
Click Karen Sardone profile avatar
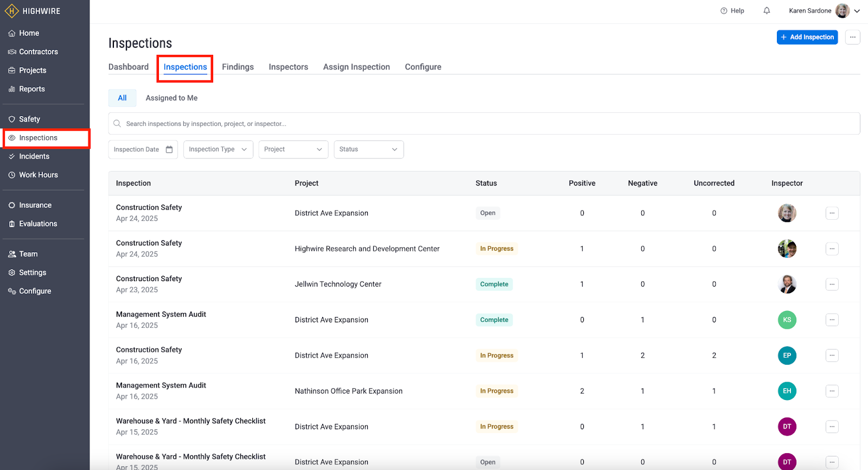pyautogui.click(x=843, y=11)
